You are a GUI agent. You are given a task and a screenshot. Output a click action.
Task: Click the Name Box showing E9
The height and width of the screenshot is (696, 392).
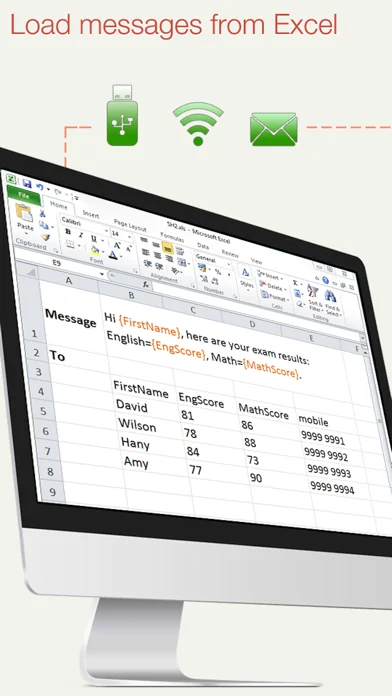(x=57, y=263)
